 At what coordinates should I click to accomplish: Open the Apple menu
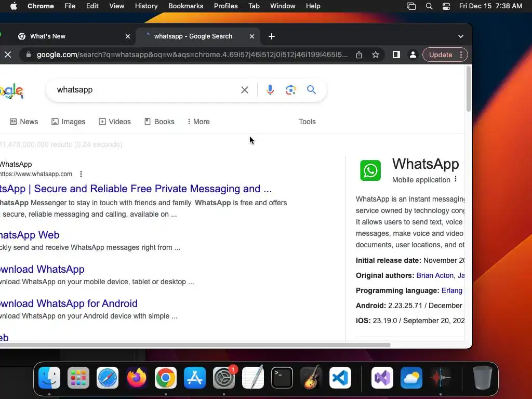[14, 6]
